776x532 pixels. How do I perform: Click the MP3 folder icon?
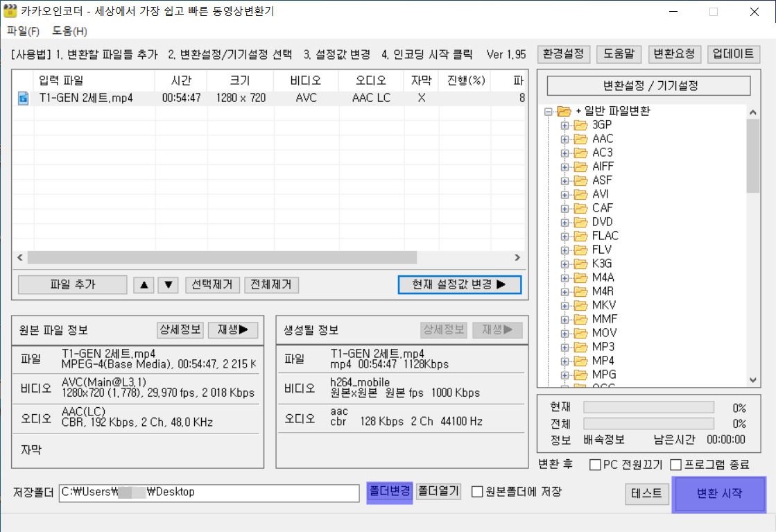[x=580, y=346]
